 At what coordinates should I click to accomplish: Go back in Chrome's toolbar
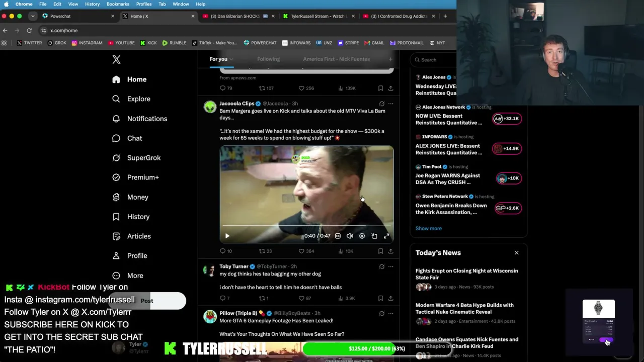pyautogui.click(x=5, y=31)
